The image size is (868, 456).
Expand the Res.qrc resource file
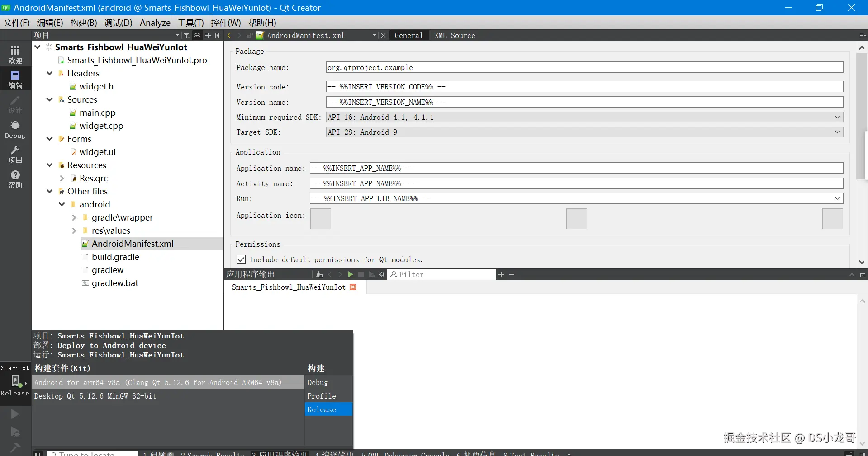click(x=62, y=178)
